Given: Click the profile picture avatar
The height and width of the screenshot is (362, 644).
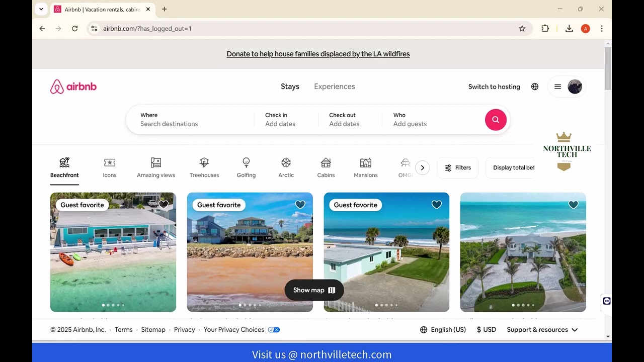Looking at the screenshot, I should tap(575, 86).
